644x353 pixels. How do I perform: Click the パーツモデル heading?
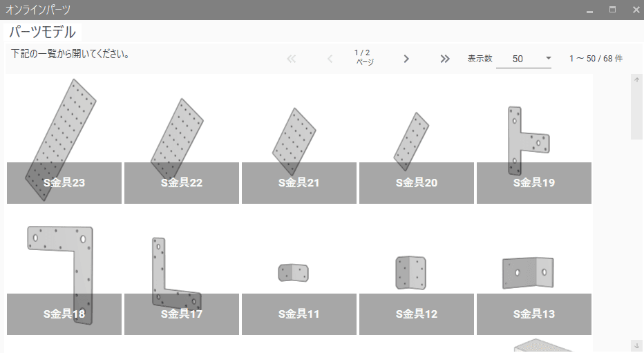tap(42, 32)
